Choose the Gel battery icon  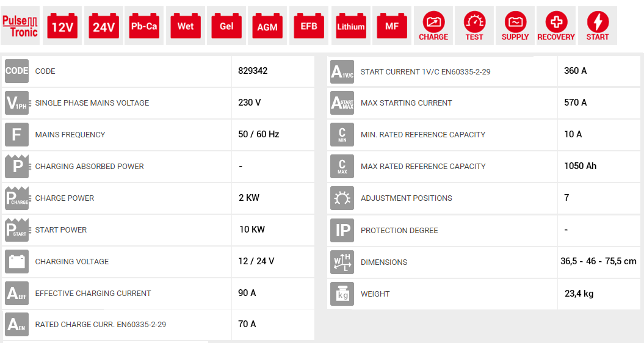tap(226, 26)
